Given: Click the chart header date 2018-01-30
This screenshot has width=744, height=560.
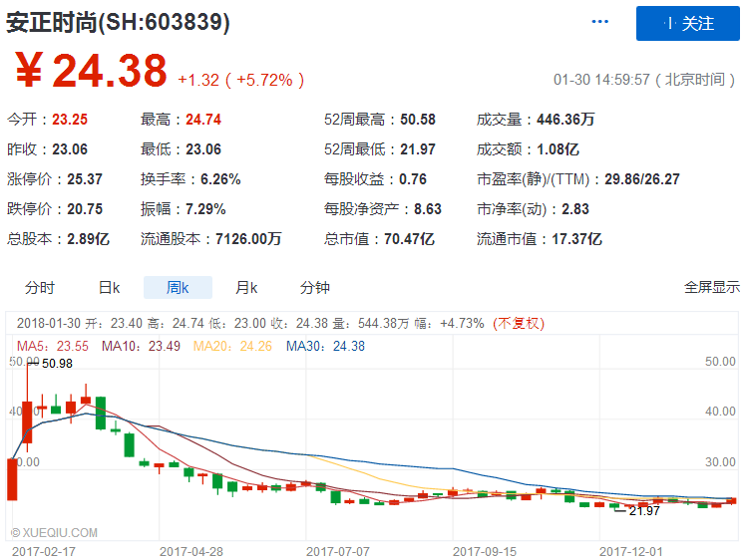Looking at the screenshot, I should (49, 324).
